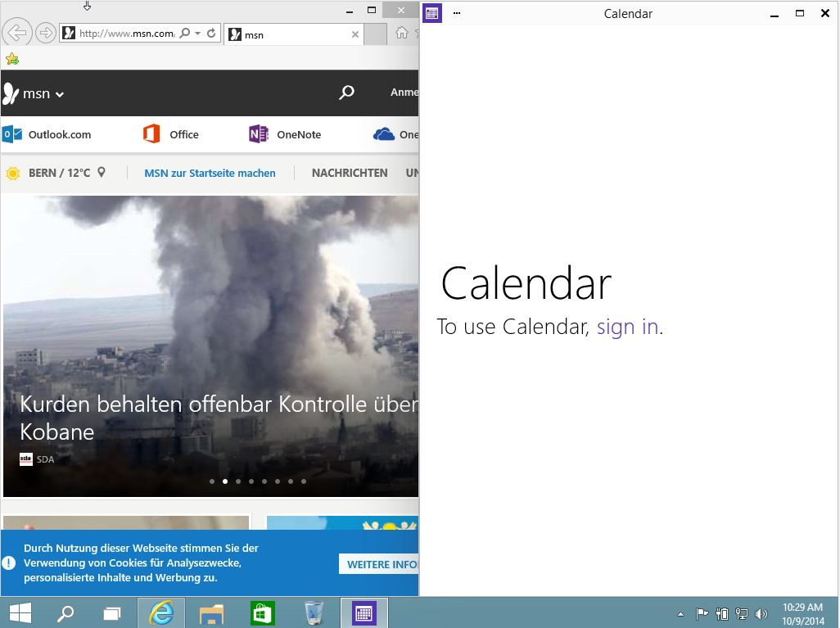
Task: Open the OneDrive cloud icon
Action: click(x=384, y=134)
